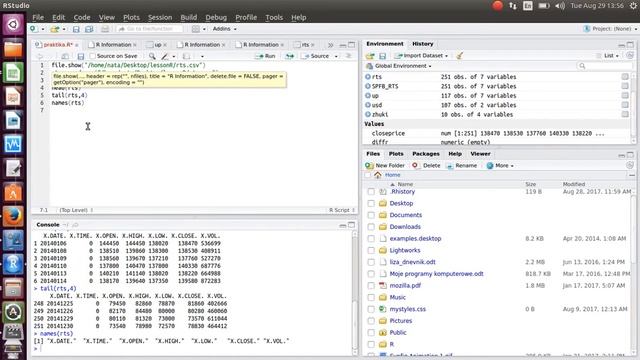
Task: Click the Open File folder icon
Action: pos(54,29)
